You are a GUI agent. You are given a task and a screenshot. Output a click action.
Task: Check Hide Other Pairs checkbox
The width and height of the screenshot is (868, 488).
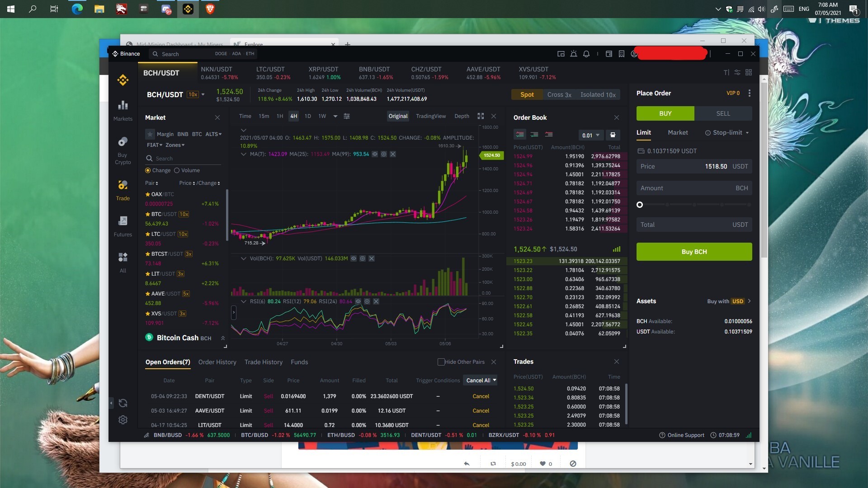coord(441,362)
